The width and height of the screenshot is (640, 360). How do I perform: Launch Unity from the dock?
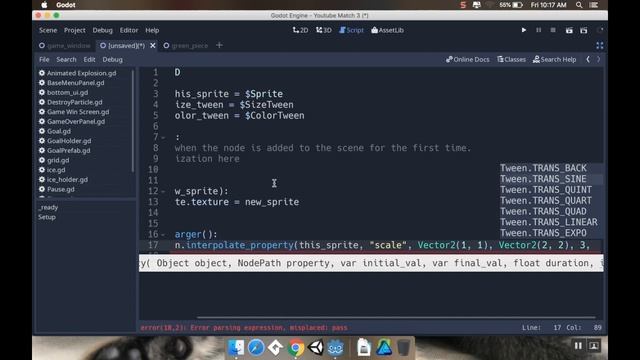(x=316, y=348)
